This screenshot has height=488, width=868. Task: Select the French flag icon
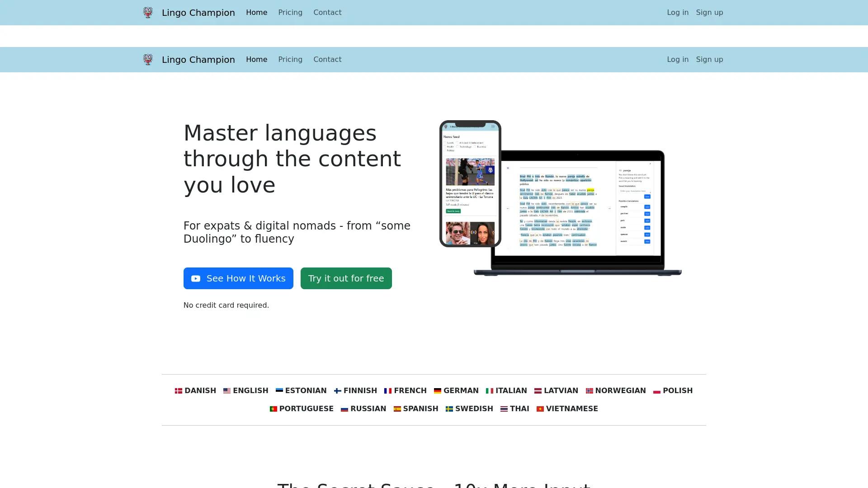388,390
